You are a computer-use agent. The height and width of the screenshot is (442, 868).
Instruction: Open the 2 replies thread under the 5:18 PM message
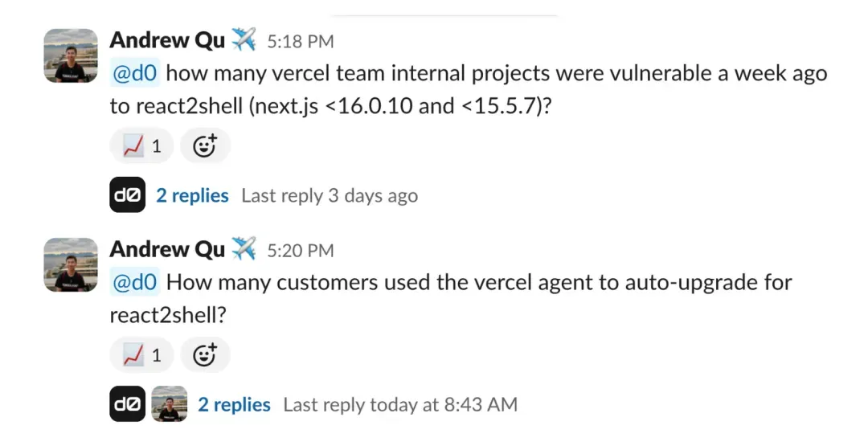pyautogui.click(x=192, y=195)
